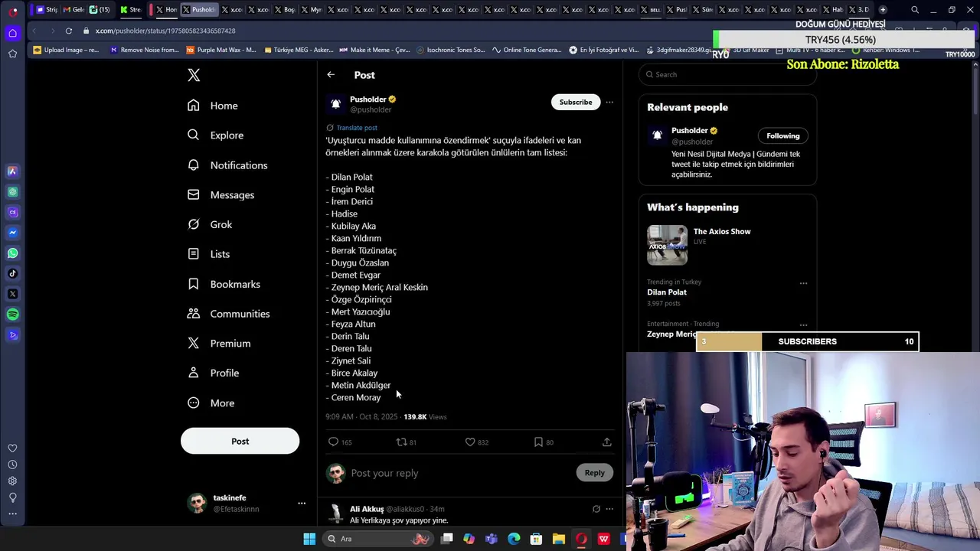980x551 pixels.
Task: Open 'Purple Mat Wax' bookmark
Action: (221, 50)
